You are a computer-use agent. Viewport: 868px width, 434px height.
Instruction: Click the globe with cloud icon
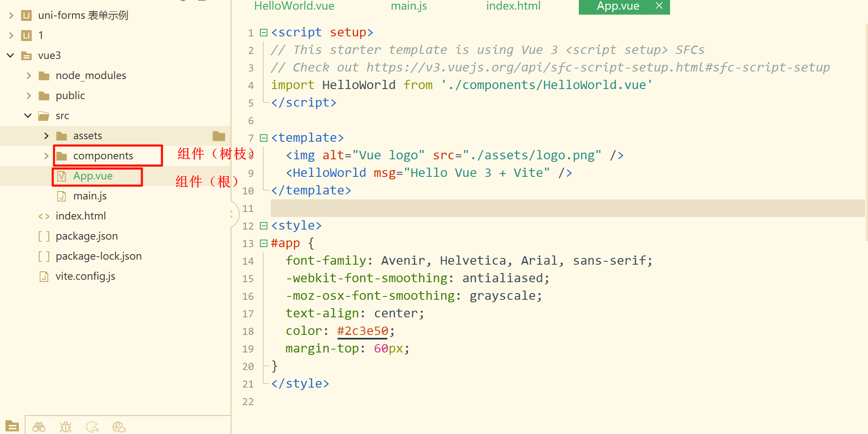tap(119, 426)
